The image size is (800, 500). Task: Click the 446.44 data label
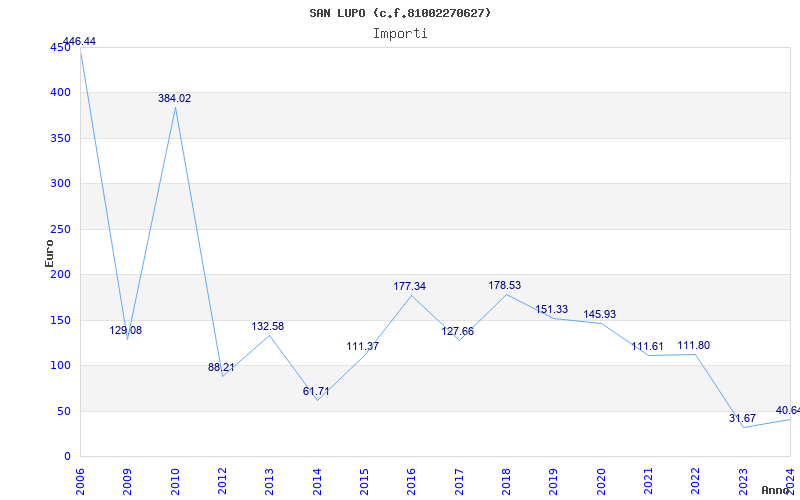click(x=79, y=41)
